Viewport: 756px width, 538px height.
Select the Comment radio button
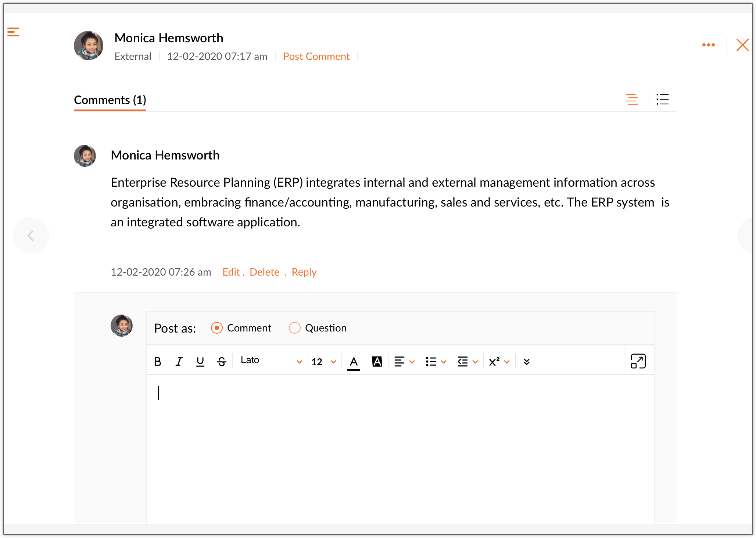pyautogui.click(x=217, y=328)
